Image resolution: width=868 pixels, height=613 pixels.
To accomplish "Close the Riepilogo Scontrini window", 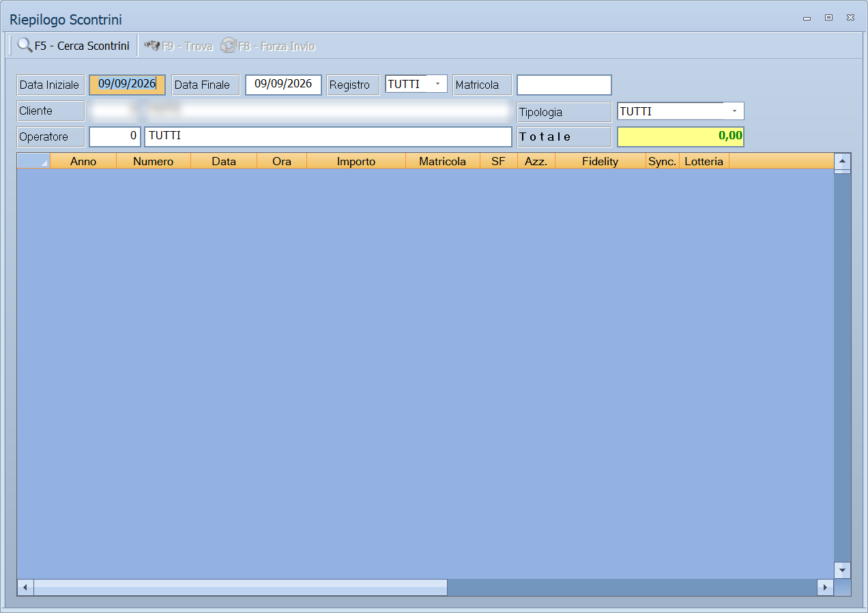I will point(850,18).
